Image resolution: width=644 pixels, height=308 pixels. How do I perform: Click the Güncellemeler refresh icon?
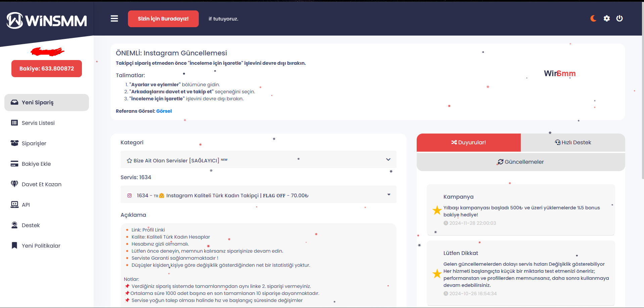coord(501,162)
